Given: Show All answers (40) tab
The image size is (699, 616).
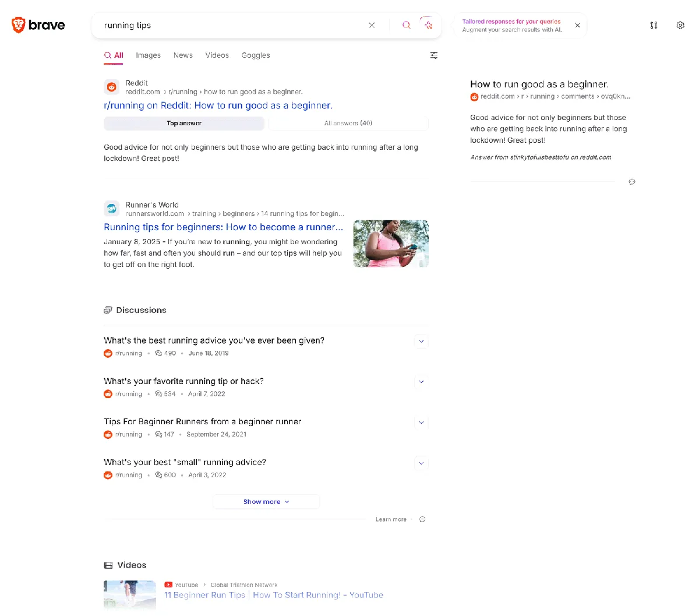Looking at the screenshot, I should tap(348, 123).
